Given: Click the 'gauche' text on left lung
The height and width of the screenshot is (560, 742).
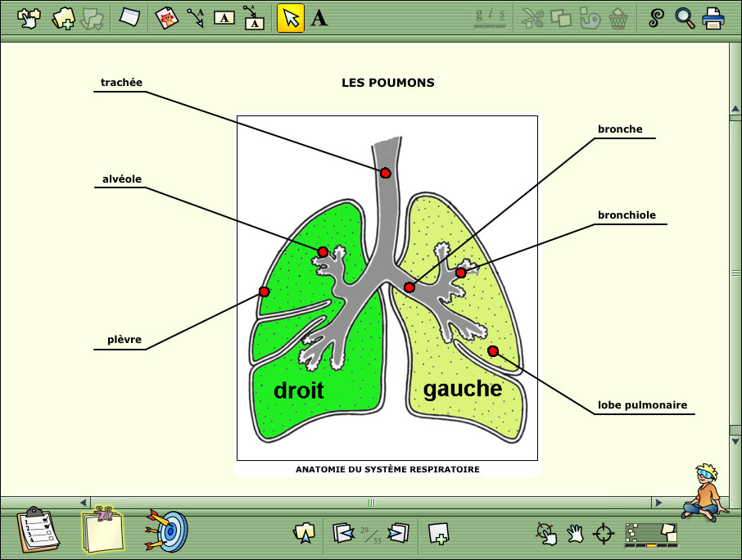Looking at the screenshot, I should click(463, 389).
